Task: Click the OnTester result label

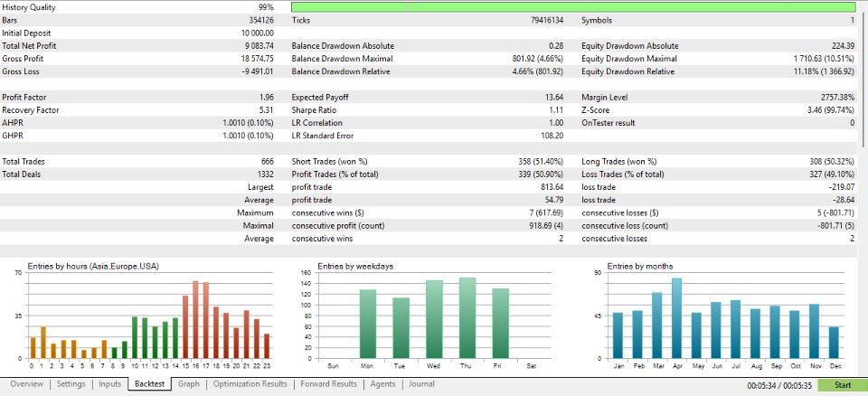Action: coord(609,123)
